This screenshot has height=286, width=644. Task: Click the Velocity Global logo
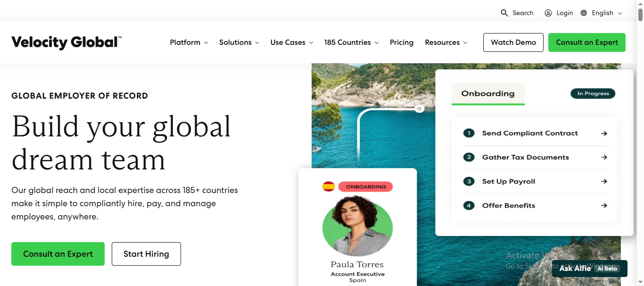point(66,42)
